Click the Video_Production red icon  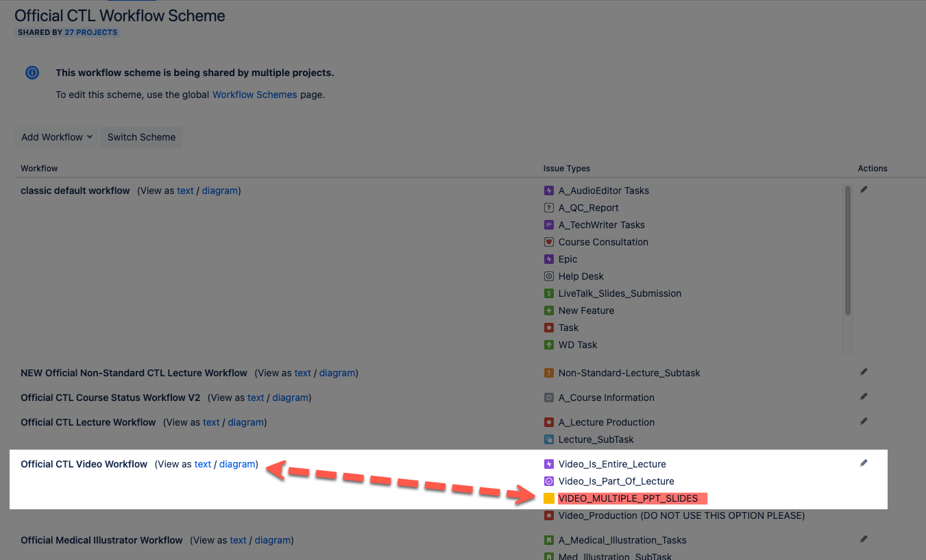[x=548, y=515]
